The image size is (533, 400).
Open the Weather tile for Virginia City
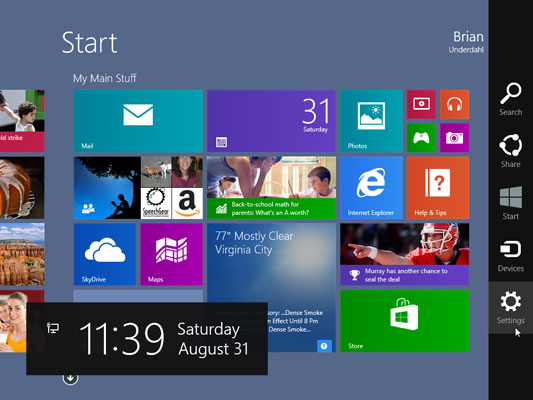pos(271,288)
